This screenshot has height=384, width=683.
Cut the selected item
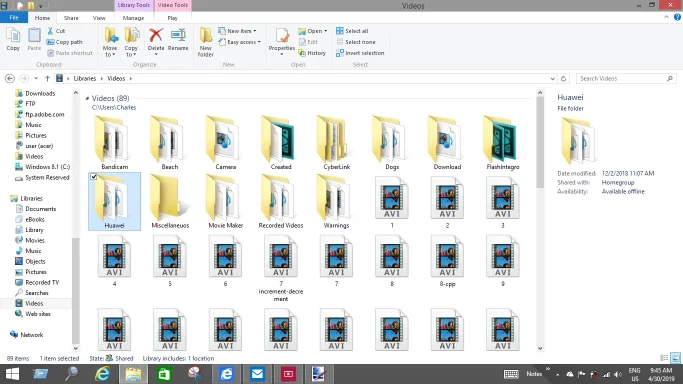[x=56, y=31]
